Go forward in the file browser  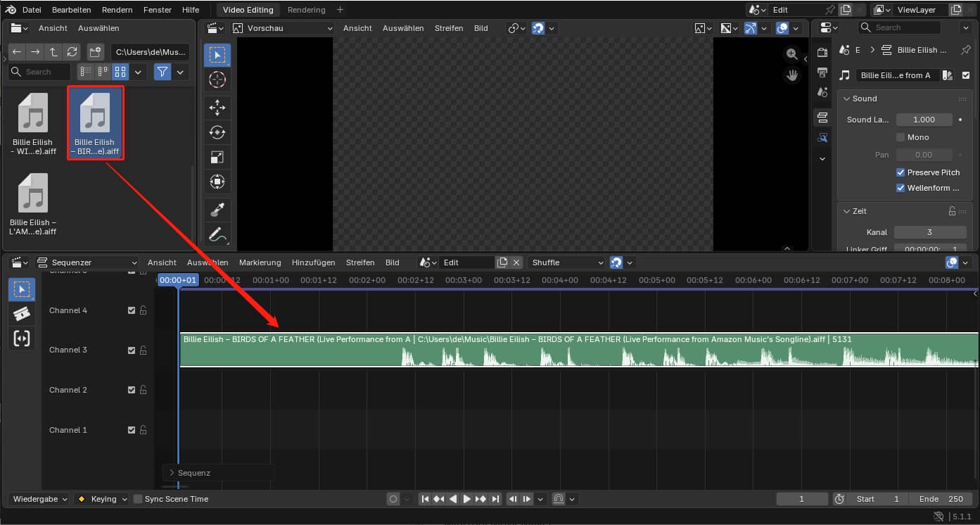[x=35, y=52]
